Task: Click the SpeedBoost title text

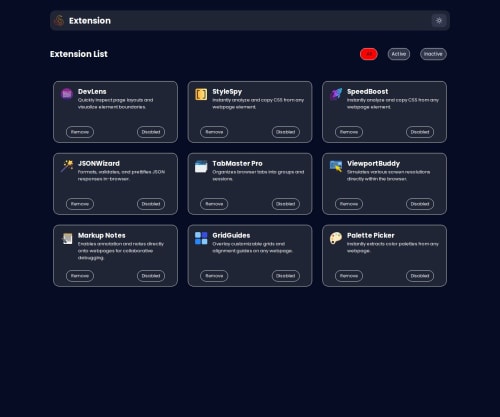Action: point(367,92)
